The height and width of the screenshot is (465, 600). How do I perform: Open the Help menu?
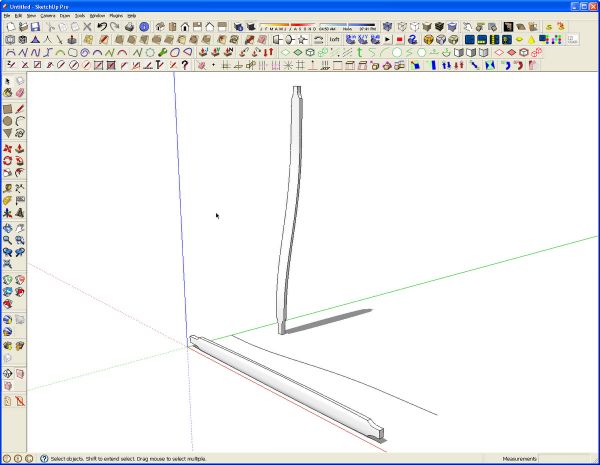[x=132, y=16]
